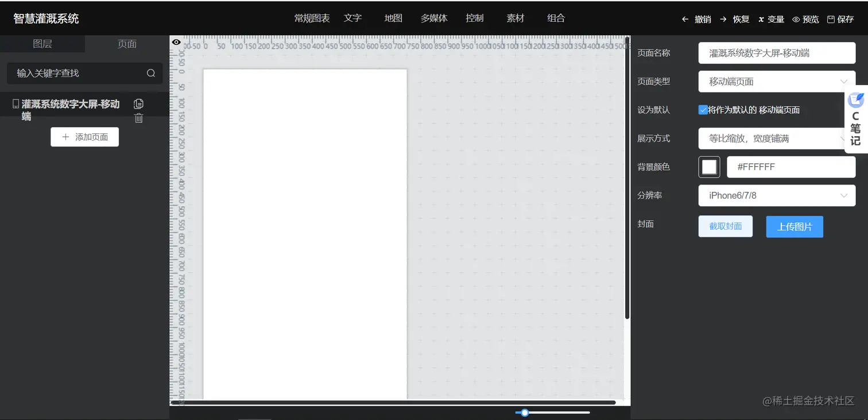This screenshot has width=868, height=420.
Task: Click the 智慧灌溉系统 title
Action: tap(46, 18)
